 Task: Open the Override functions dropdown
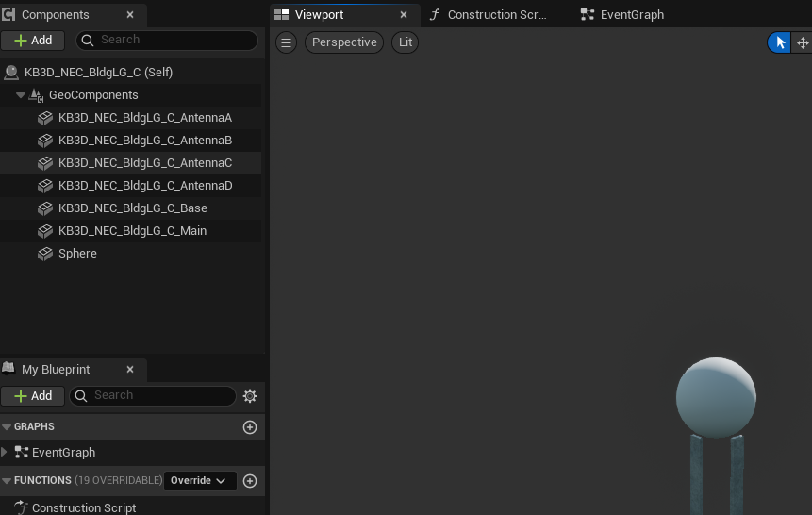[200, 480]
